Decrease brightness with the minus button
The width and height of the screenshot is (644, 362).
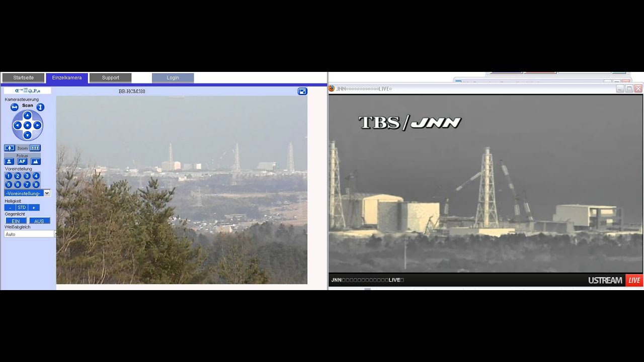(x=10, y=207)
